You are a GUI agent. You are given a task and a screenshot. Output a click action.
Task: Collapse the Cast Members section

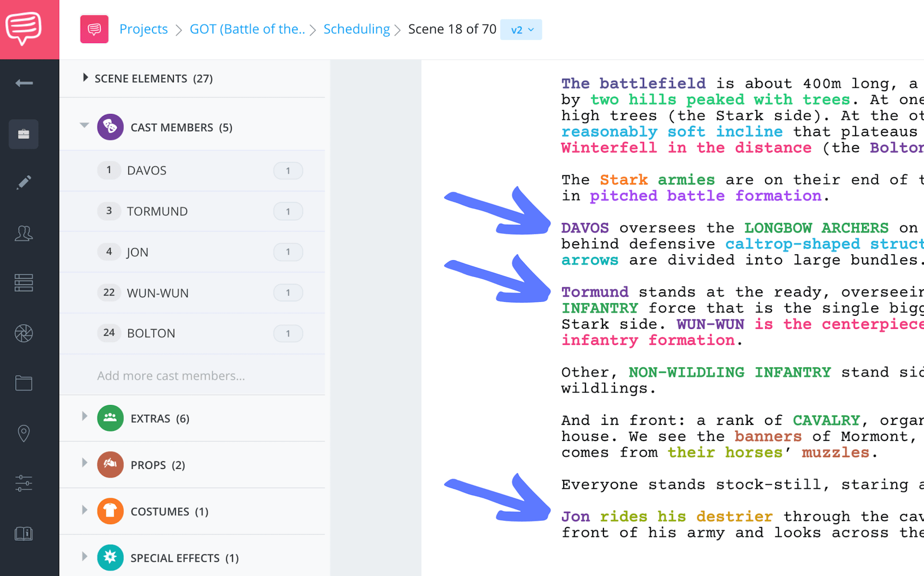(x=84, y=125)
